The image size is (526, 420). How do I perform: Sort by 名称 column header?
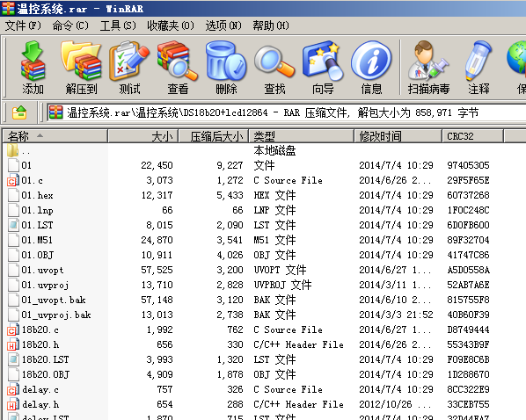[55, 136]
